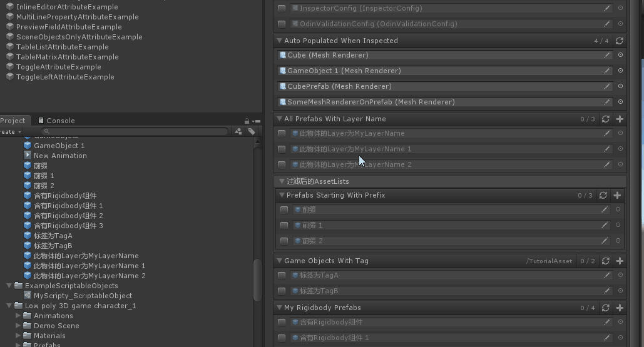Collapse the My Rigidbody Prefabs section
644x347 pixels.
click(279, 308)
